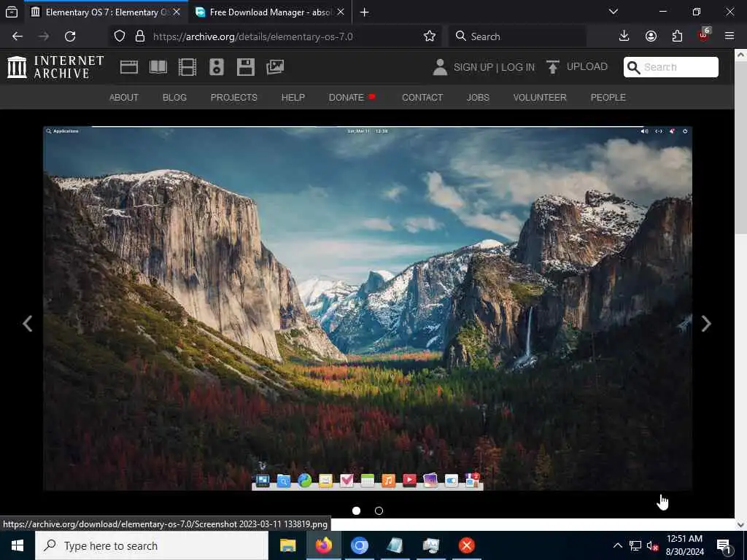747x560 pixels.
Task: Open the Software floppy disk icon
Action: [245, 67]
